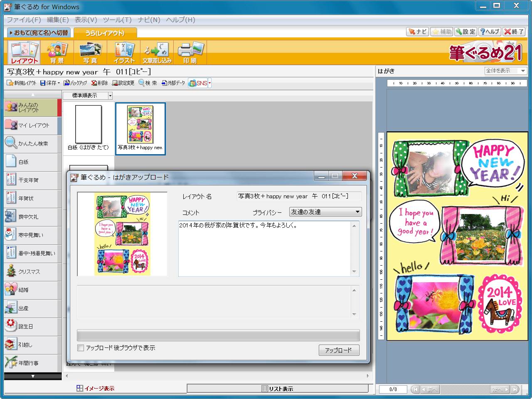The width and height of the screenshot is (532, 399).
Task: Open the ツール(T) menu
Action: tap(117, 20)
